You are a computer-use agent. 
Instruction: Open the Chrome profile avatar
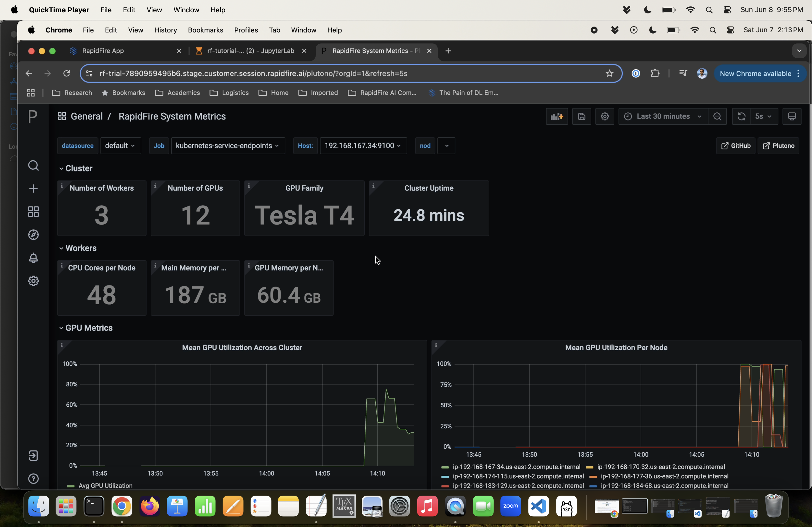coord(702,73)
